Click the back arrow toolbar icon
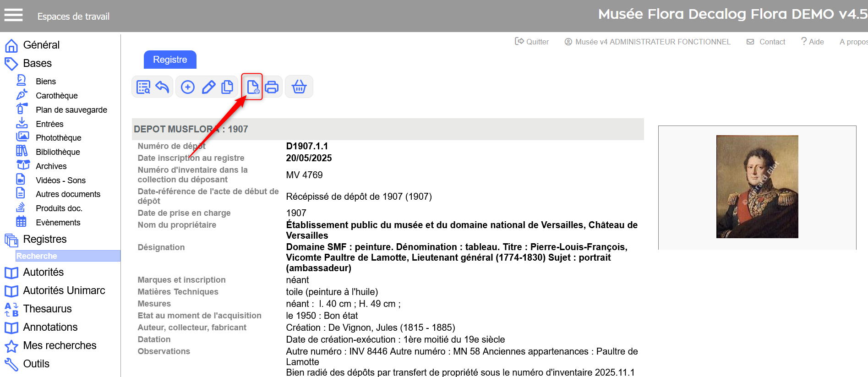The height and width of the screenshot is (377, 868). click(162, 87)
